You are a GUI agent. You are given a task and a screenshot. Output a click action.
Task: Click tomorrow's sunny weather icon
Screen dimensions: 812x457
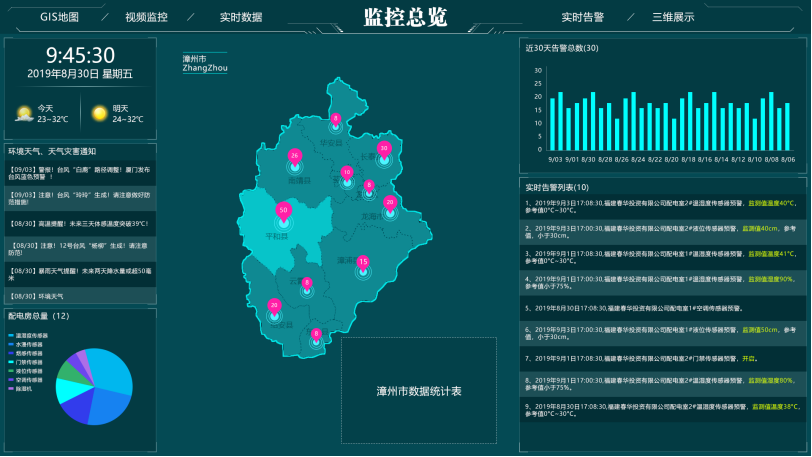[99, 114]
